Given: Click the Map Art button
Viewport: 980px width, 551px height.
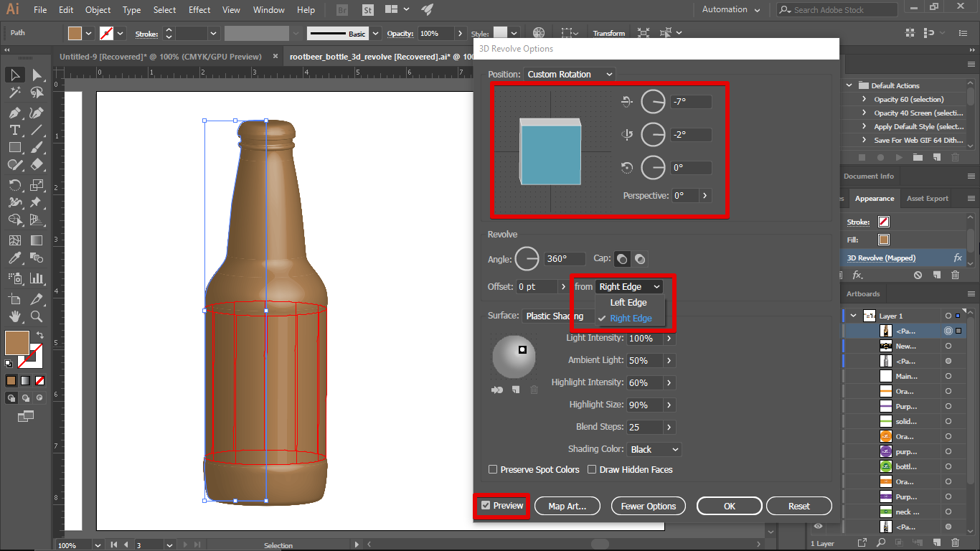Looking at the screenshot, I should coord(567,507).
